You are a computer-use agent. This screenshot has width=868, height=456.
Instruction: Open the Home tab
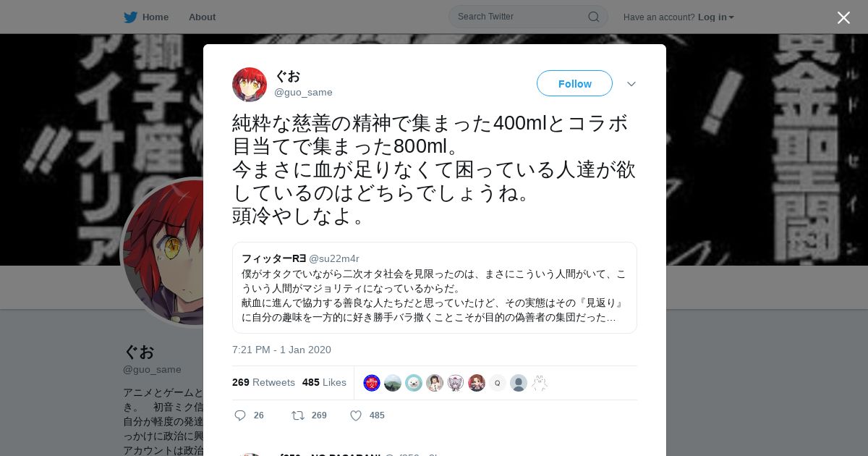pos(146,17)
